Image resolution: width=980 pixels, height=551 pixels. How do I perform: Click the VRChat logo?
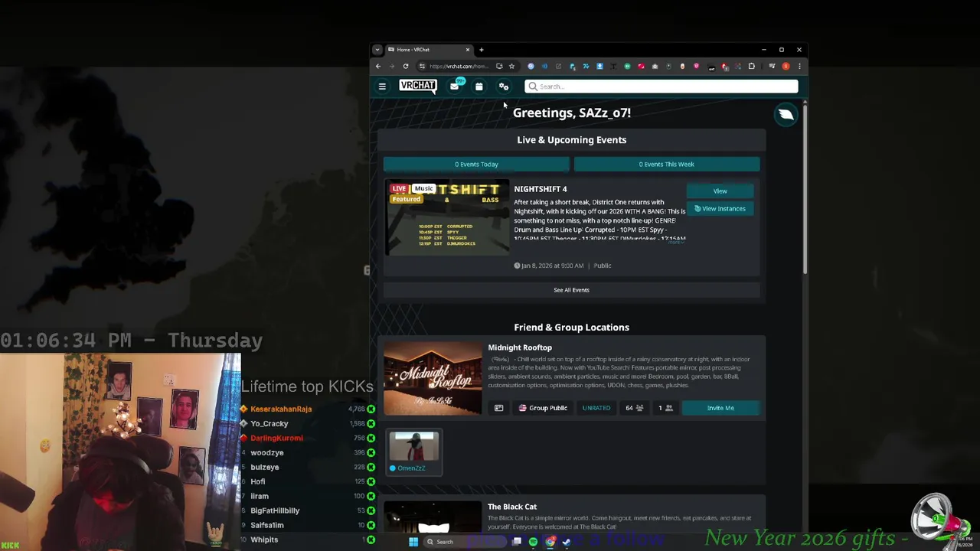[418, 86]
